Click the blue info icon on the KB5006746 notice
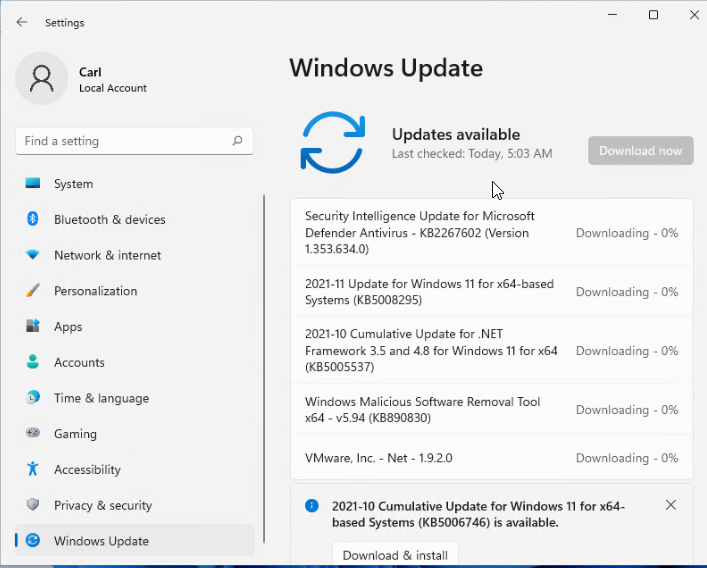The height and width of the screenshot is (568, 707). tap(312, 506)
